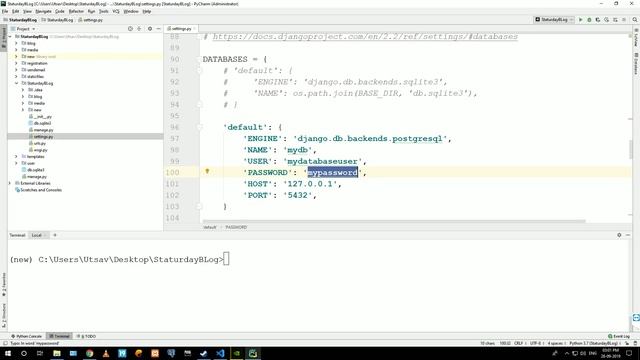Image resolution: width=640 pixels, height=360 pixels.
Task: Run the StaturdayBLog configuration with green play
Action: (x=580, y=20)
